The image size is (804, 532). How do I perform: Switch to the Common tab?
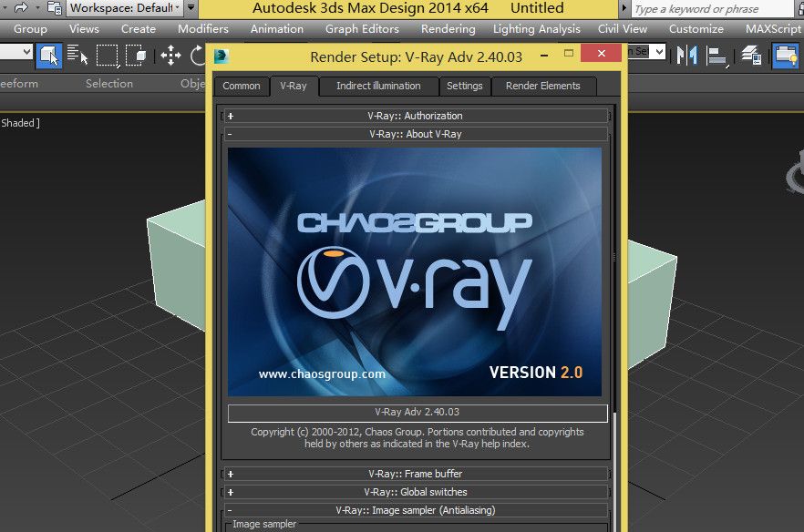pyautogui.click(x=242, y=87)
